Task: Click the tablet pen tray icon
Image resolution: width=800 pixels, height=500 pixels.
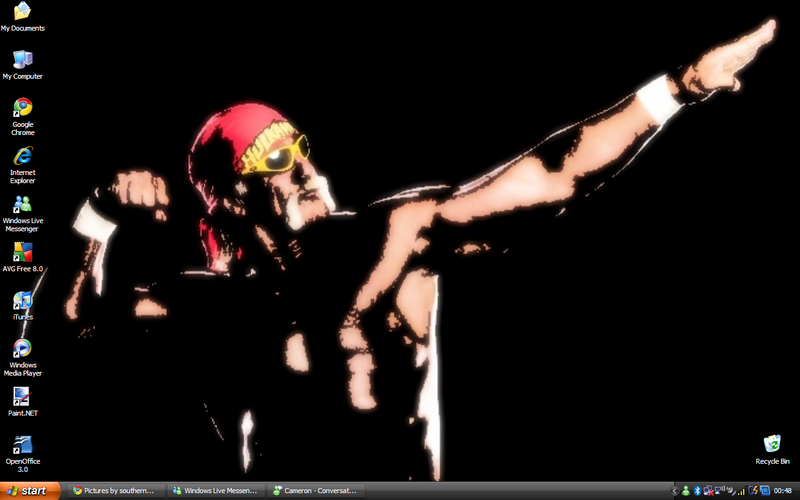Action: tap(732, 491)
